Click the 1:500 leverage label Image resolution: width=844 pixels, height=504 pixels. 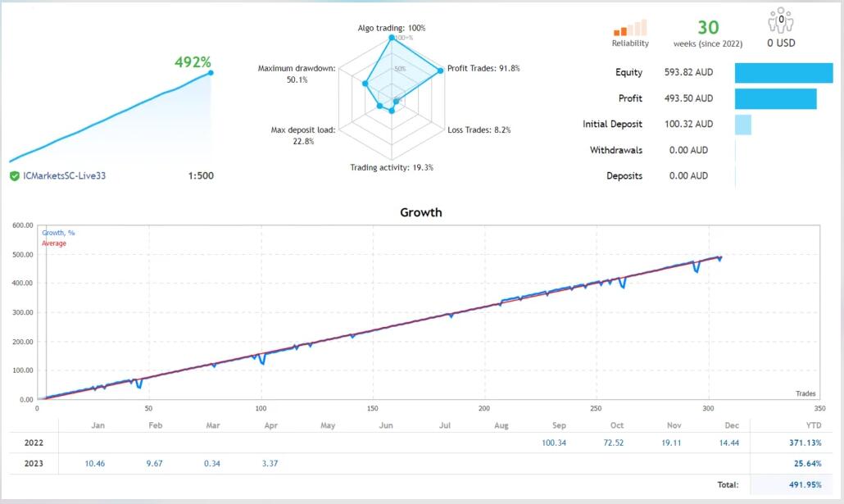[x=200, y=176]
